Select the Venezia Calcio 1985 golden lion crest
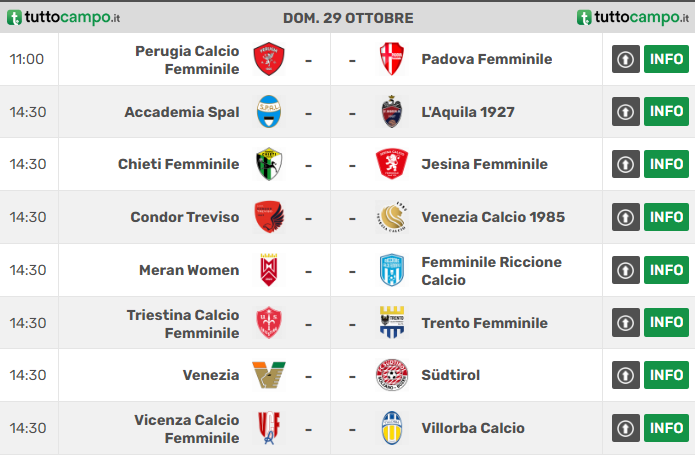Image resolution: width=695 pixels, height=457 pixels. point(391,217)
